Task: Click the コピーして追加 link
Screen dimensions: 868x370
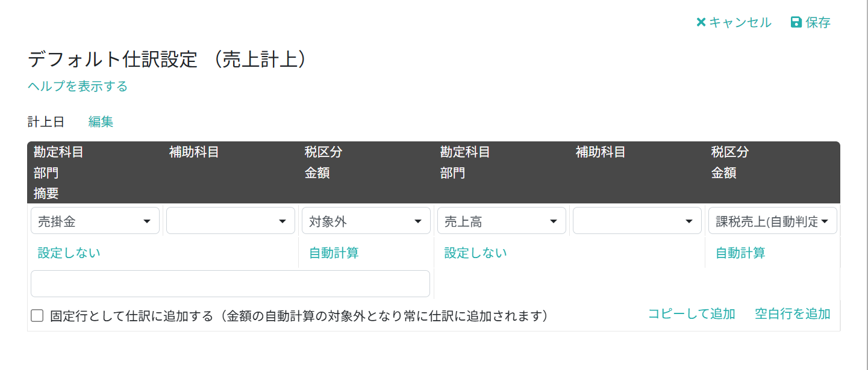Action: [692, 313]
